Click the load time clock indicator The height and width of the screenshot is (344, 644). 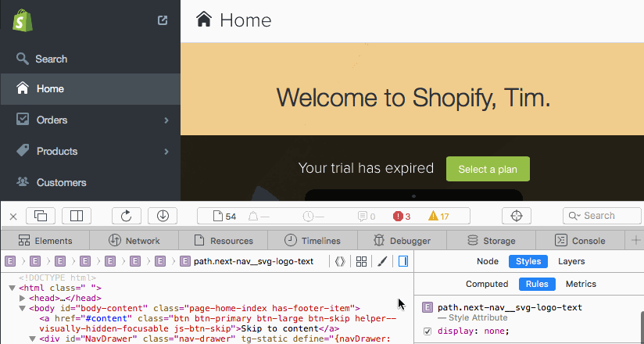(313, 217)
